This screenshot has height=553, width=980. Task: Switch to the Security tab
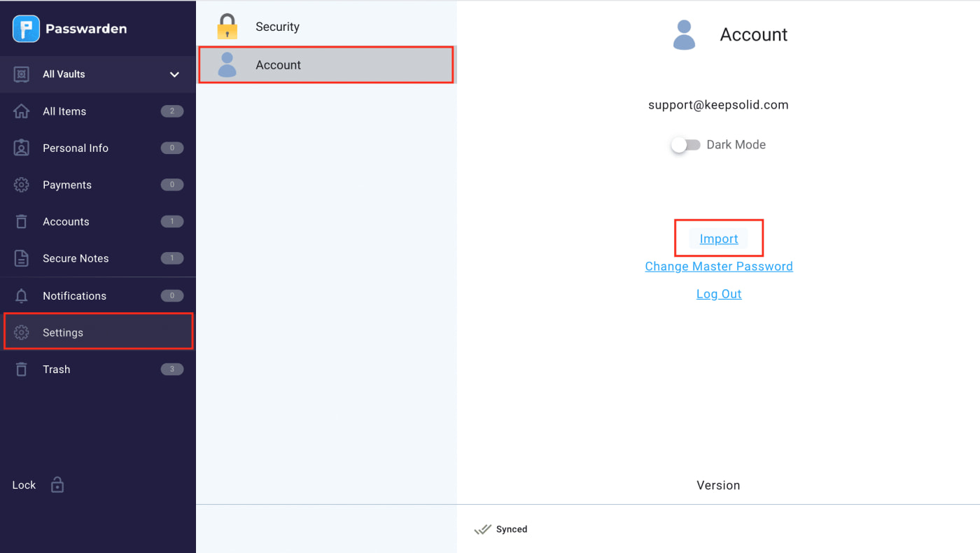[x=277, y=26]
